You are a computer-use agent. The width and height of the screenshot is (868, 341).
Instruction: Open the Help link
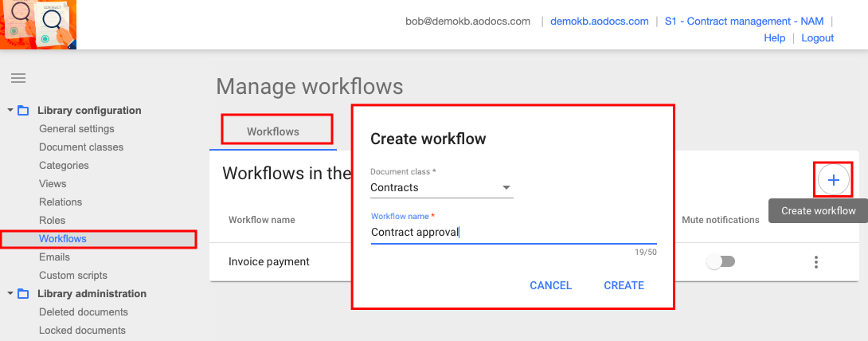pos(774,38)
